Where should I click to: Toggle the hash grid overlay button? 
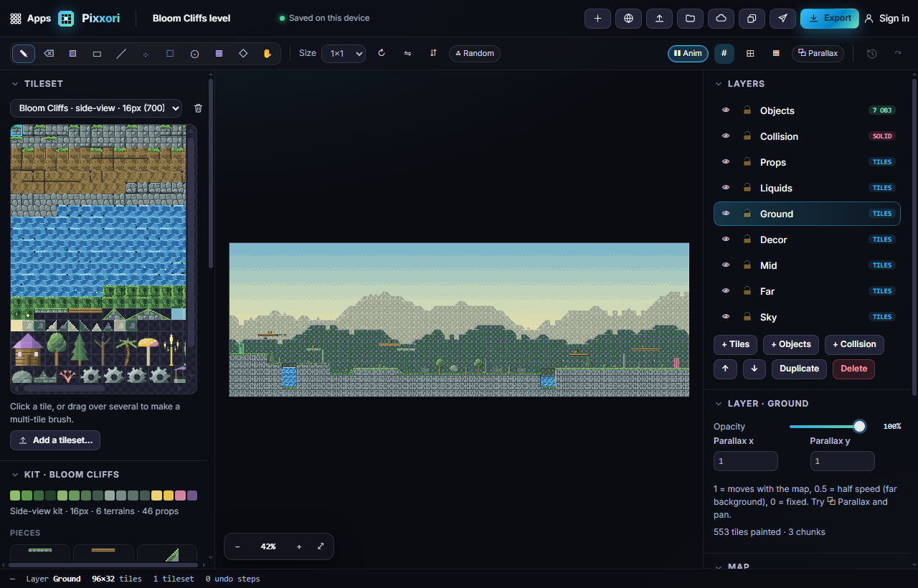724,53
